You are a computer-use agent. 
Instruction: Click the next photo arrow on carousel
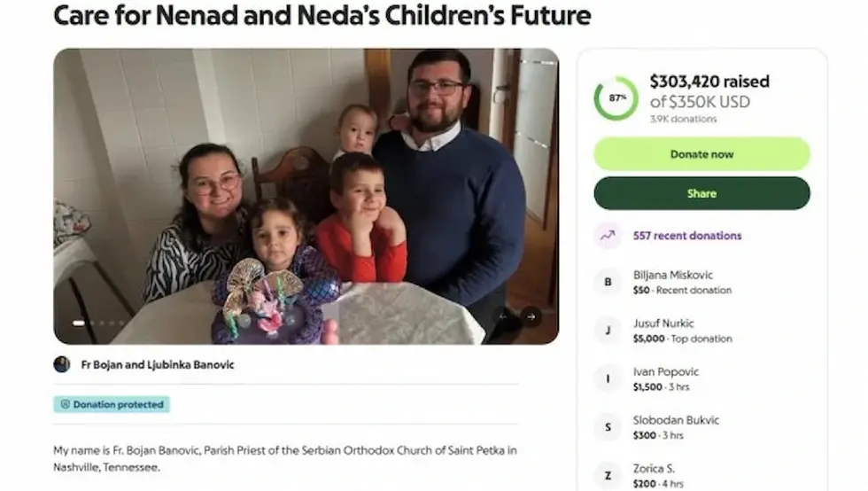click(531, 316)
